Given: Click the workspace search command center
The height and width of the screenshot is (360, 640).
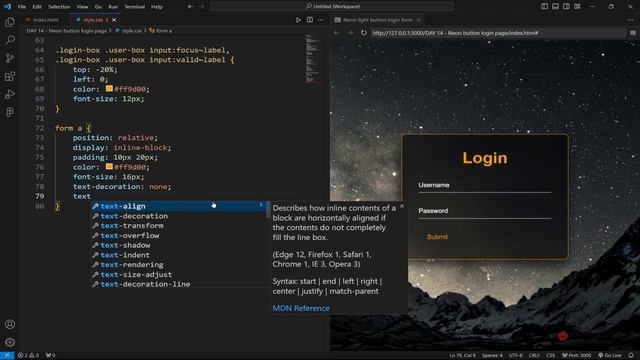Looking at the screenshot, I should [x=331, y=7].
